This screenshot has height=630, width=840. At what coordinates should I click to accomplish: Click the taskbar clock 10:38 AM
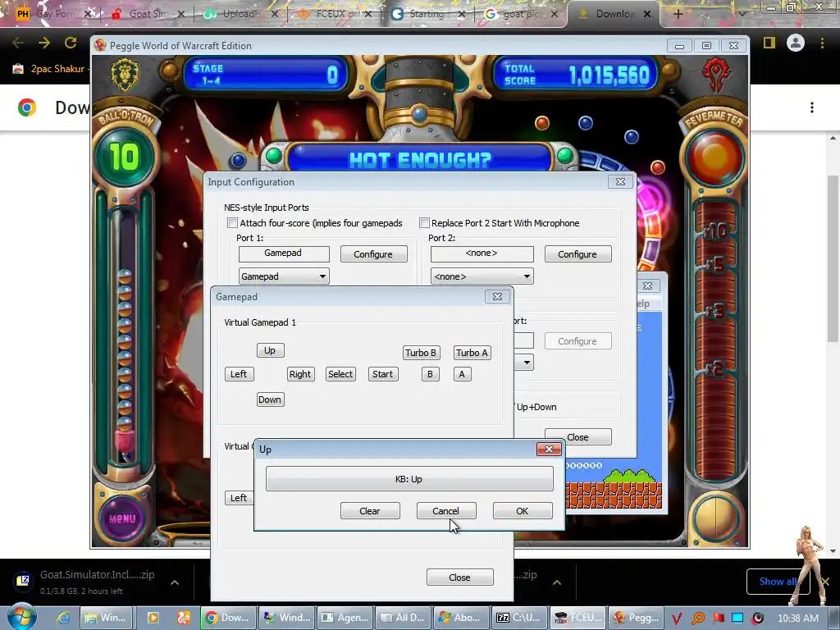pos(797,619)
